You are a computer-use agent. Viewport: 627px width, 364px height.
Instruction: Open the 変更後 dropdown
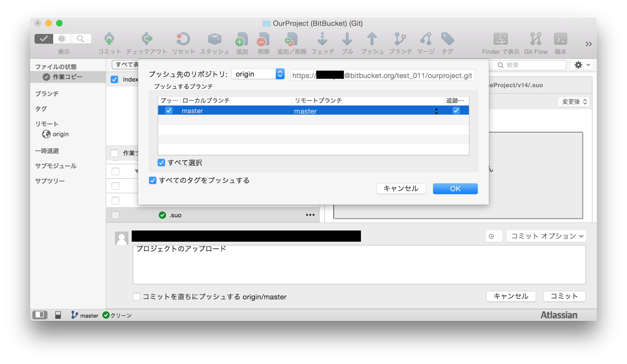(x=574, y=102)
